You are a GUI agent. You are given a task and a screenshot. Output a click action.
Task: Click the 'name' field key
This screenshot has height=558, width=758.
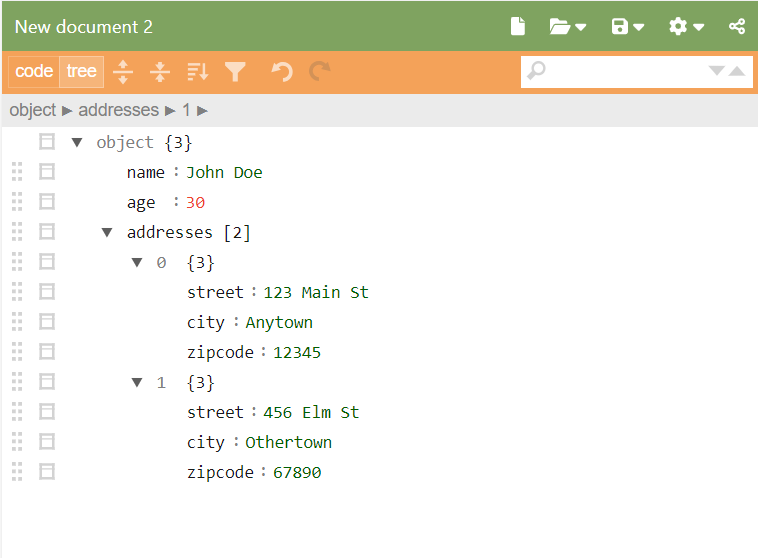(x=146, y=173)
